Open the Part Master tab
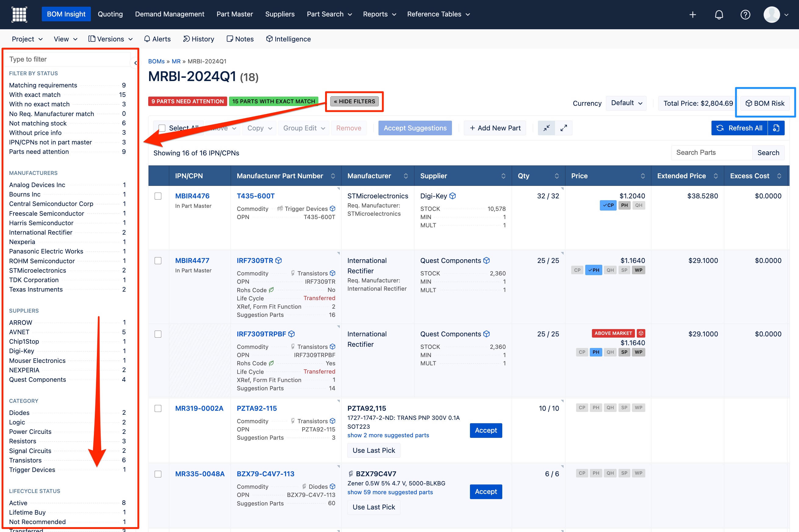Screen dimensions: 799x532 point(235,14)
